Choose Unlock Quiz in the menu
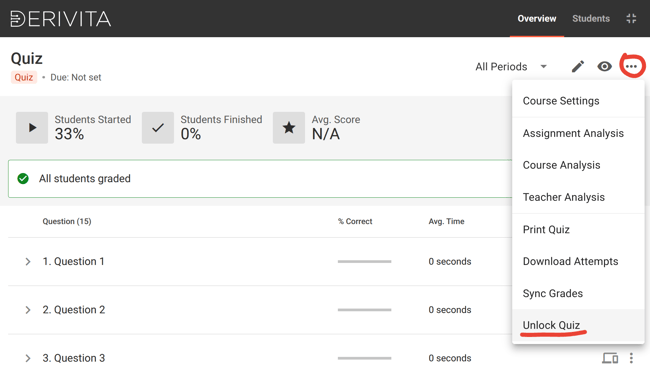 [578, 326]
